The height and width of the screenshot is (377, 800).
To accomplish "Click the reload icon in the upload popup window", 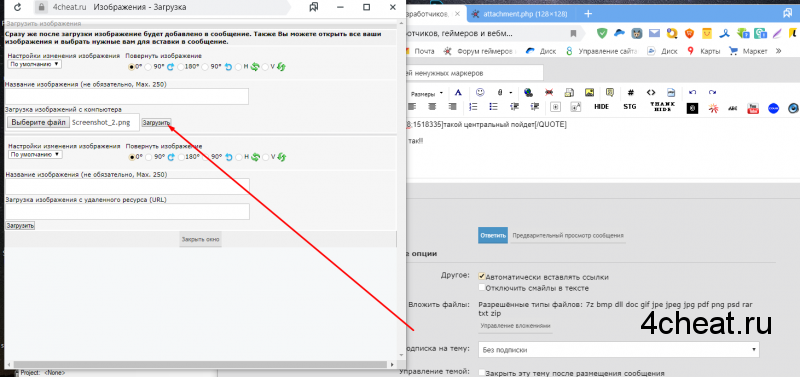I will tap(17, 8).
